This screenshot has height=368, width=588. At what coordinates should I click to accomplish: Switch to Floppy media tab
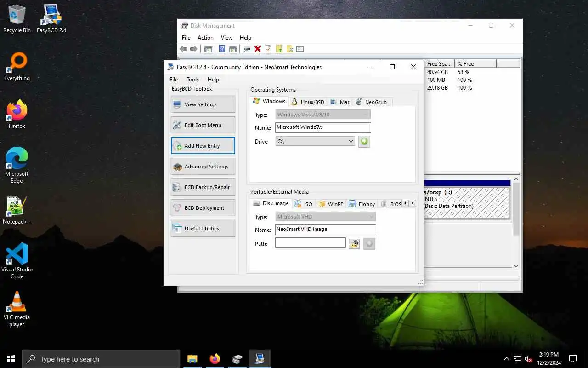pyautogui.click(x=362, y=204)
